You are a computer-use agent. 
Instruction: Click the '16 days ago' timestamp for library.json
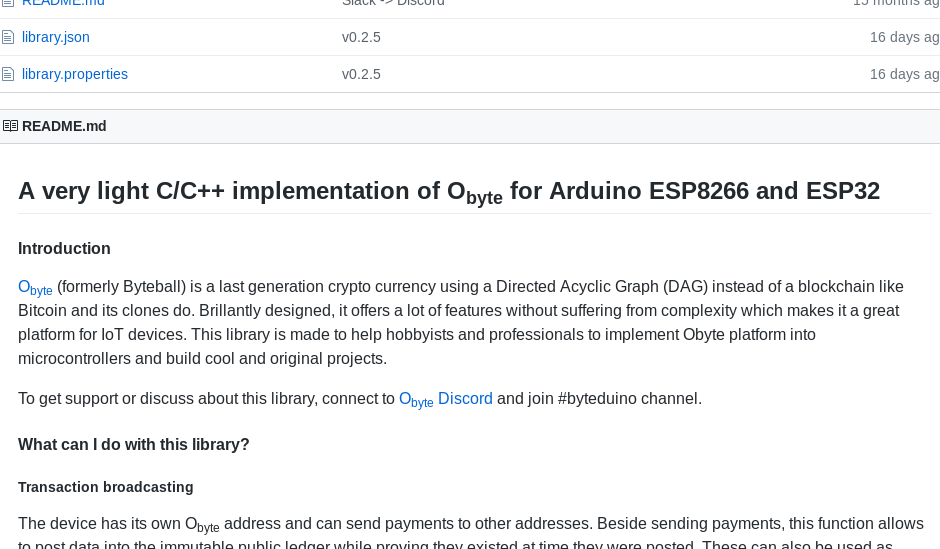tap(905, 37)
